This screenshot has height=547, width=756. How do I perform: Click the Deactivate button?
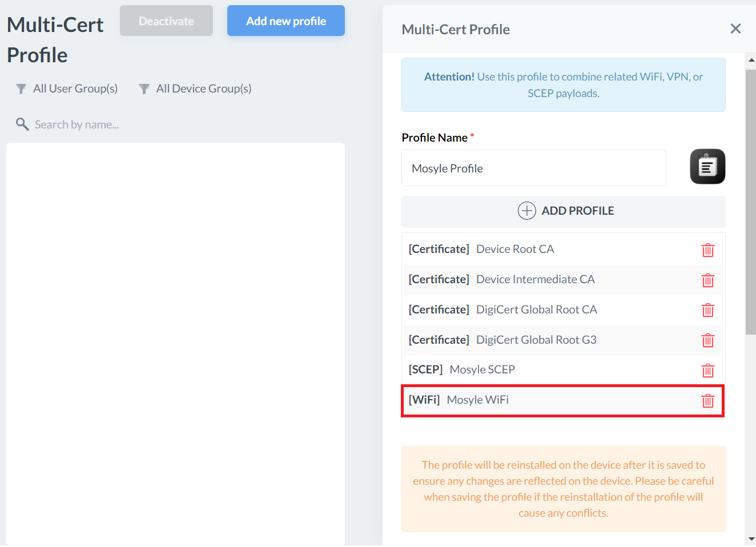[x=166, y=21]
